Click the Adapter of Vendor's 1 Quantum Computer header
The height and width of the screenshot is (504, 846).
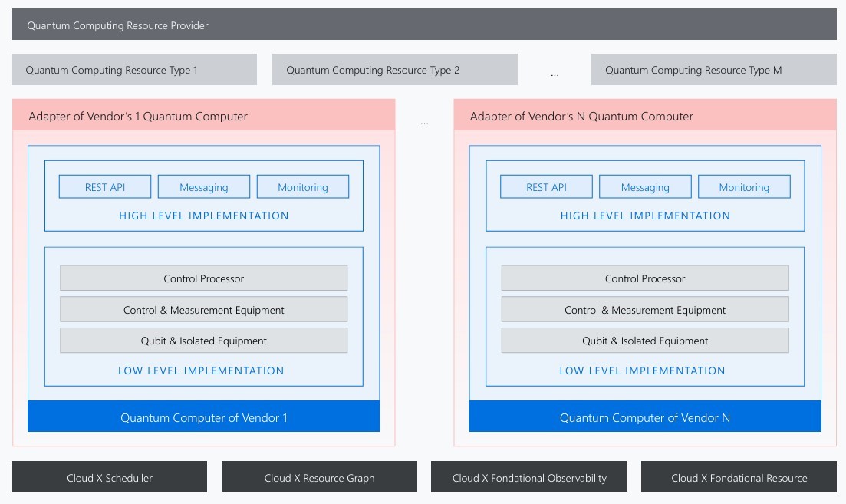[203, 116]
